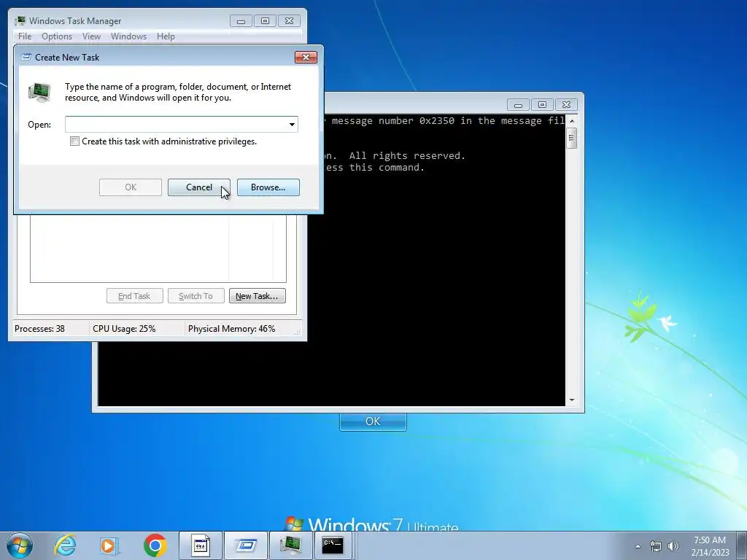Click the Run program icon in the dialog
This screenshot has width=747, height=560.
pyautogui.click(x=39, y=93)
